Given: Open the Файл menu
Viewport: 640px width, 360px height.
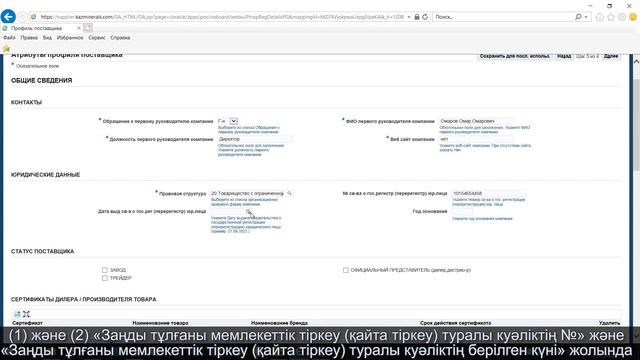Looking at the screenshot, I should point(9,38).
